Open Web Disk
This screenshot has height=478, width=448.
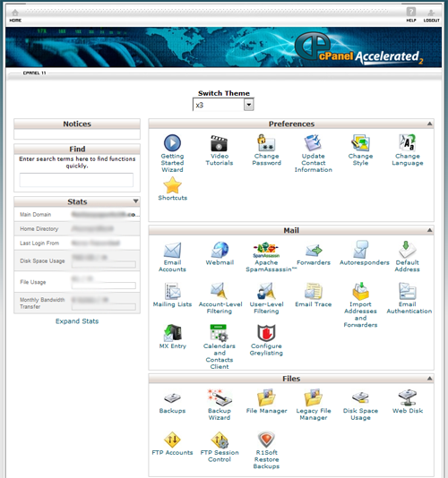(x=408, y=402)
